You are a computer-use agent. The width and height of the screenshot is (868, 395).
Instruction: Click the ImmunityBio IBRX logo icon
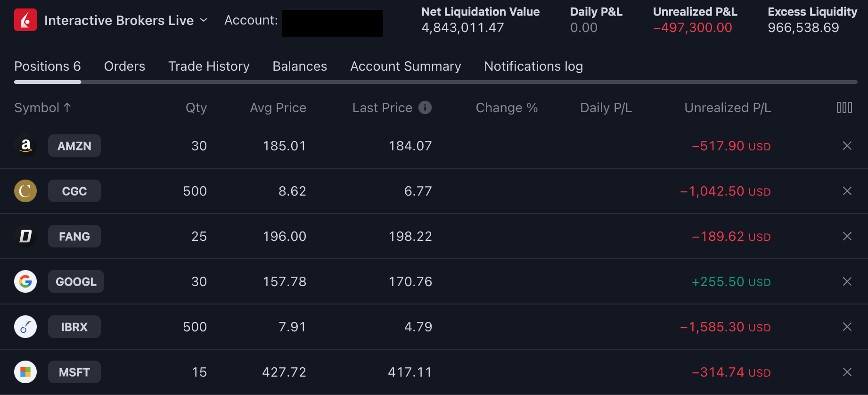pos(25,327)
